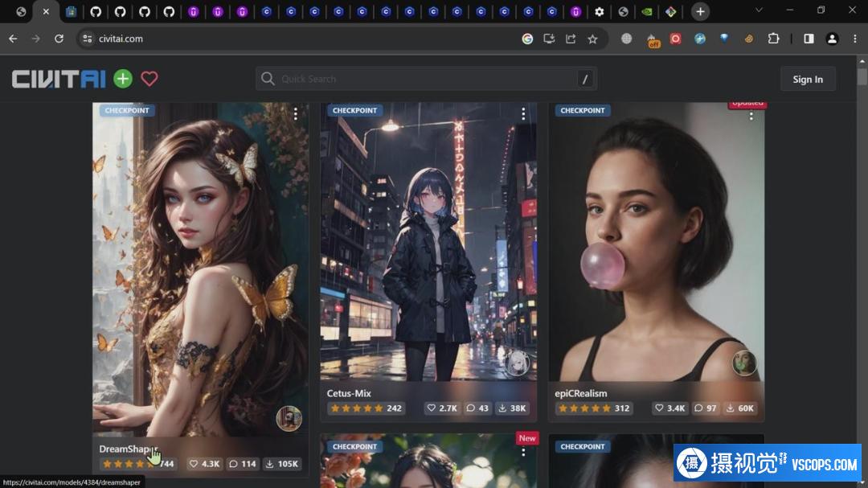868x488 pixels.
Task: Open the DreamShaper card three-dot menu
Action: point(296,114)
